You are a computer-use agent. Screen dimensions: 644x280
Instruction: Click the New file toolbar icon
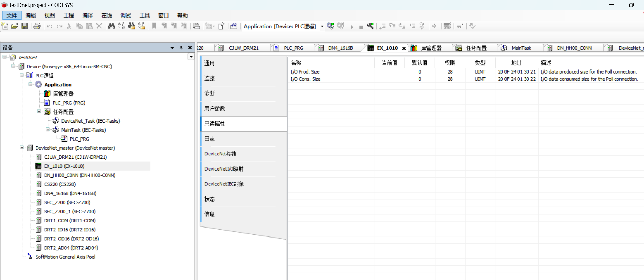pyautogui.click(x=5, y=26)
